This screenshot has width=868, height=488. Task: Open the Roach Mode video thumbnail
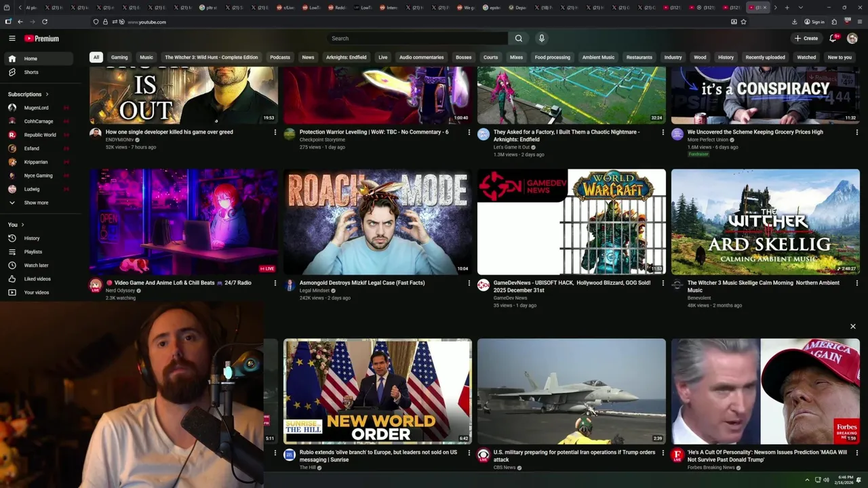click(x=378, y=222)
